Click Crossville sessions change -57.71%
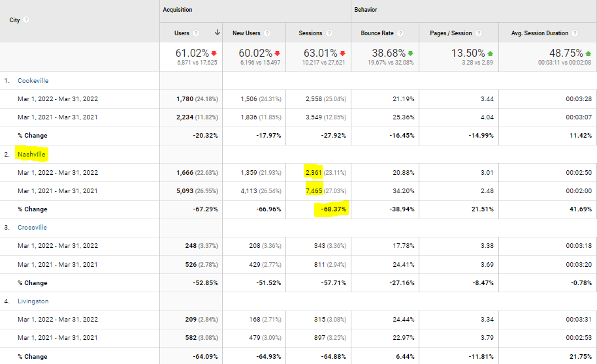Image resolution: width=597 pixels, height=364 pixels. point(333,283)
